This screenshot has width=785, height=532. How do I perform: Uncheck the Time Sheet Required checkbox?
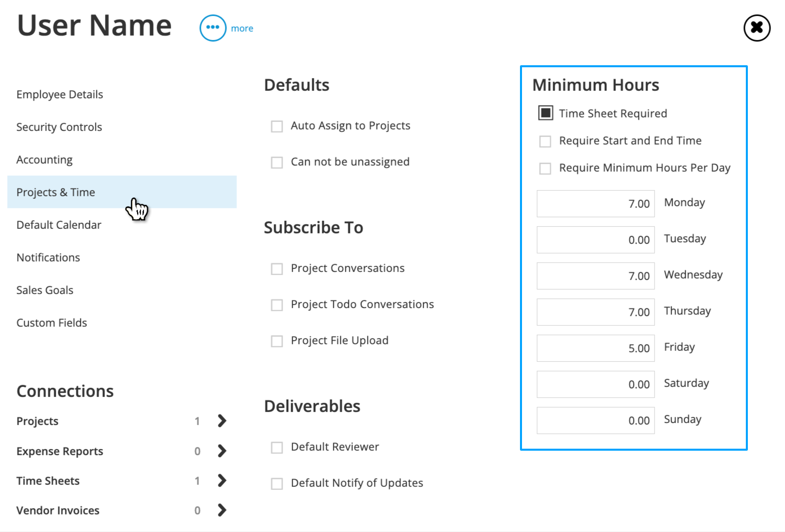546,113
